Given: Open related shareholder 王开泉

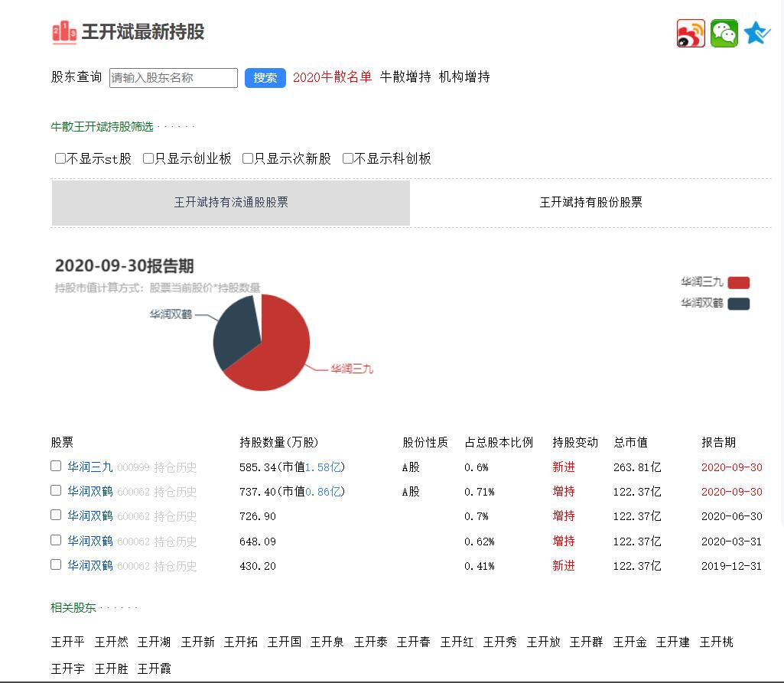Looking at the screenshot, I should tap(327, 642).
